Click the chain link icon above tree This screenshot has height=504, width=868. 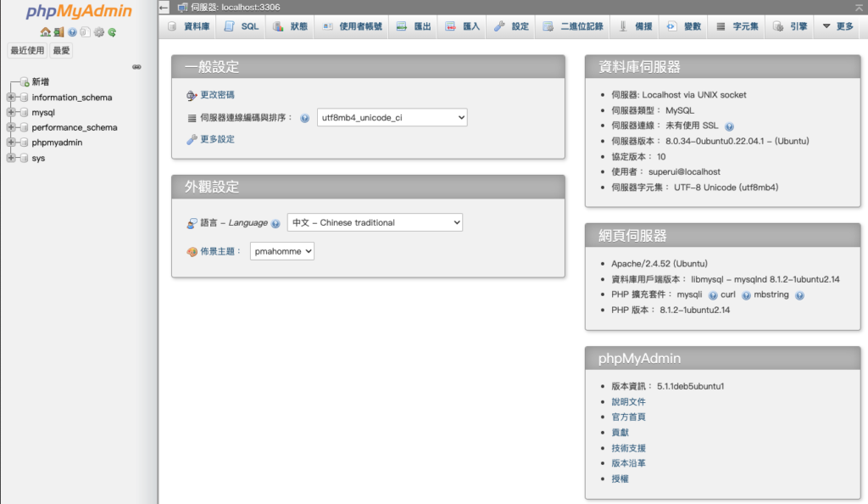click(136, 67)
